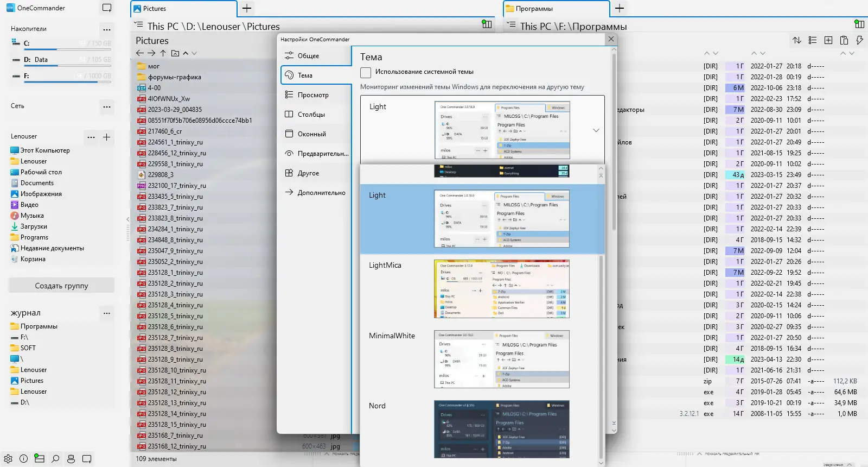Select file 232100_17_trinixy_ru
Viewport: 868px width, 467px height.
[177, 186]
